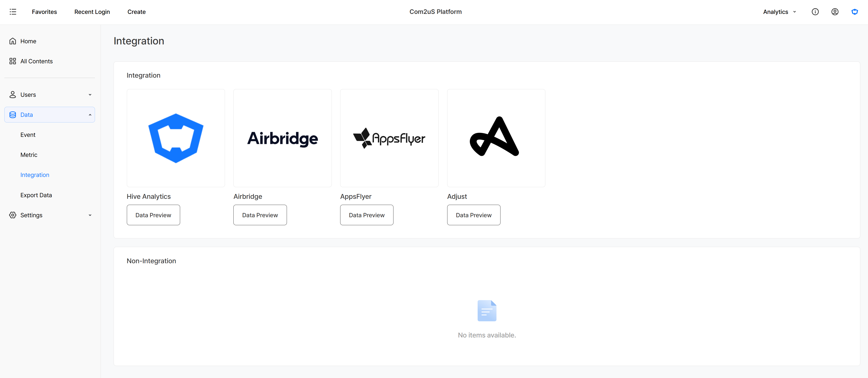Click the Users person icon
Image resolution: width=868 pixels, height=378 pixels.
(13, 95)
